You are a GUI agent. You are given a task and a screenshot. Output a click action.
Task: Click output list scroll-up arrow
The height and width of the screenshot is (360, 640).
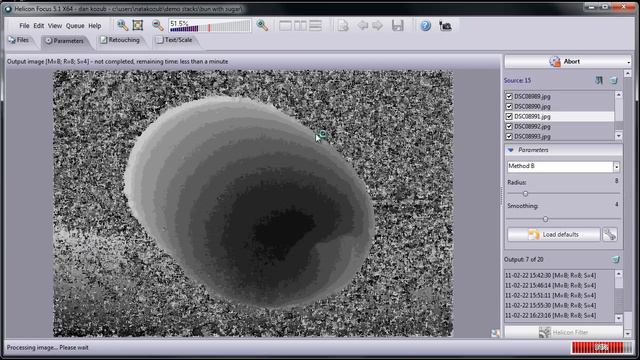(619, 274)
